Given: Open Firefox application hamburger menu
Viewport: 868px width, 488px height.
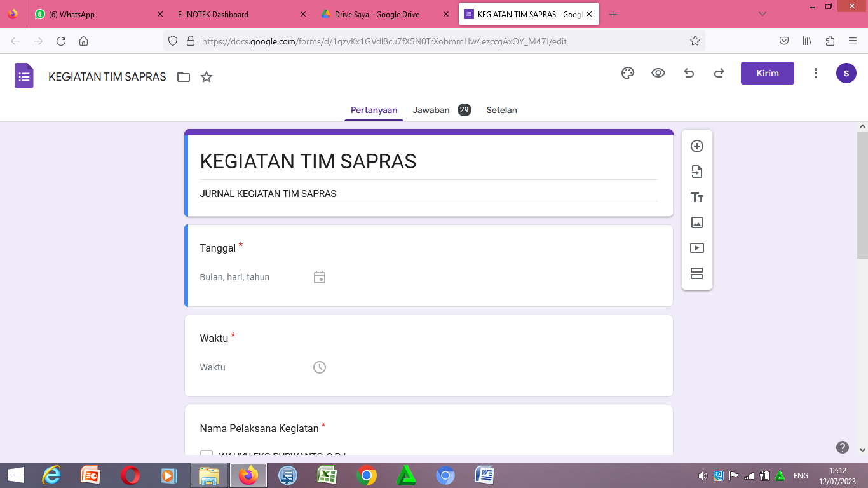Looking at the screenshot, I should pos(853,41).
